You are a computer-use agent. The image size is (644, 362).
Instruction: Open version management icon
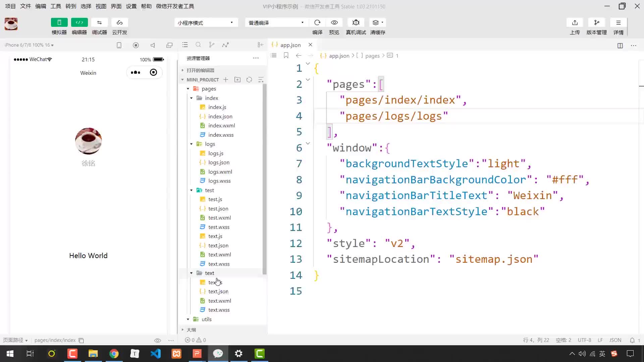click(x=596, y=22)
